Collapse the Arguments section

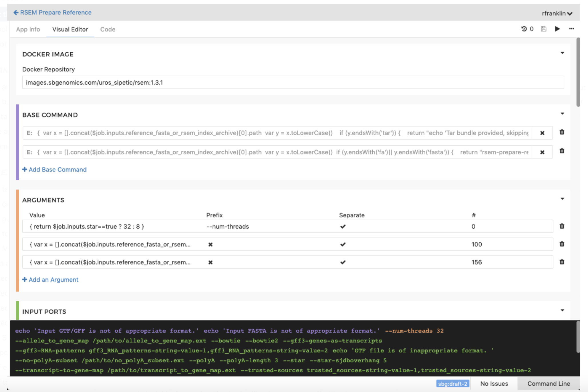pos(562,199)
